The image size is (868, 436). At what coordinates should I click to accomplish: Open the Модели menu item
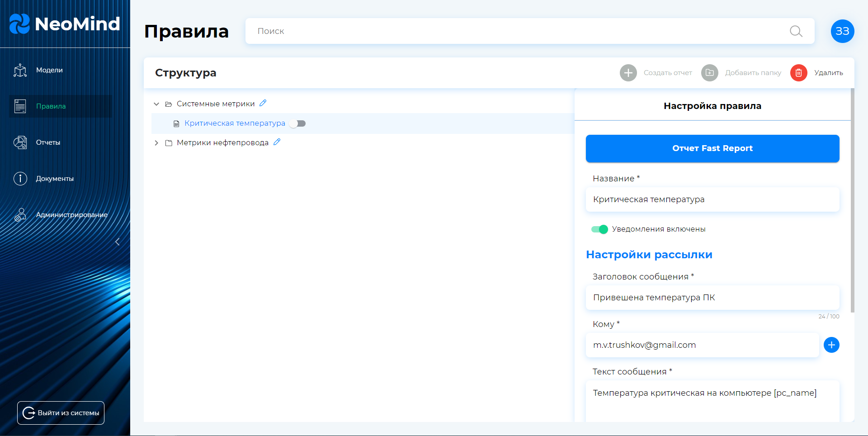click(x=61, y=70)
